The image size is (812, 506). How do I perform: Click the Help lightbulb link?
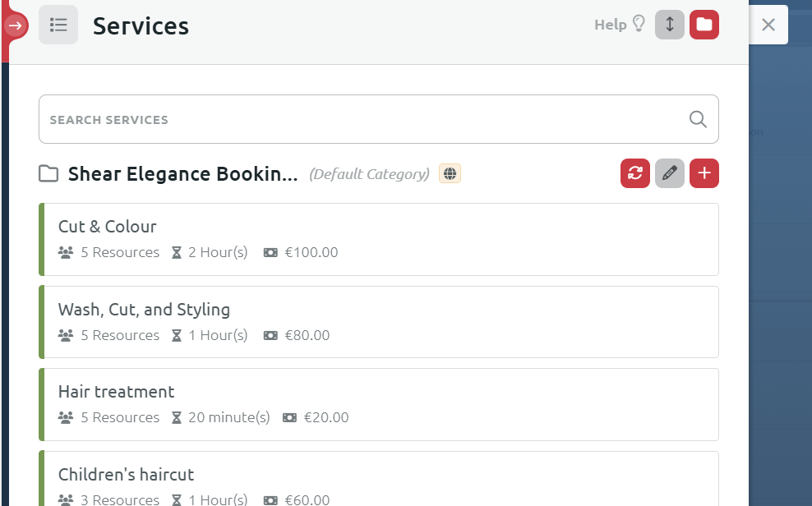(620, 25)
